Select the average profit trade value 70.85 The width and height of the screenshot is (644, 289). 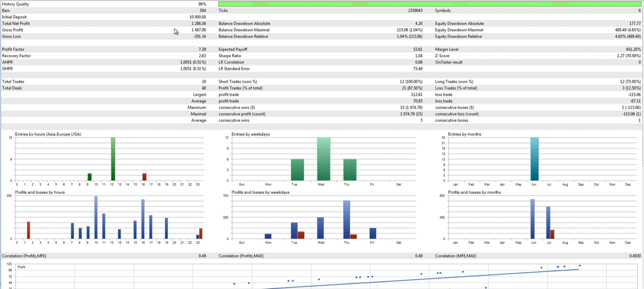coord(418,102)
